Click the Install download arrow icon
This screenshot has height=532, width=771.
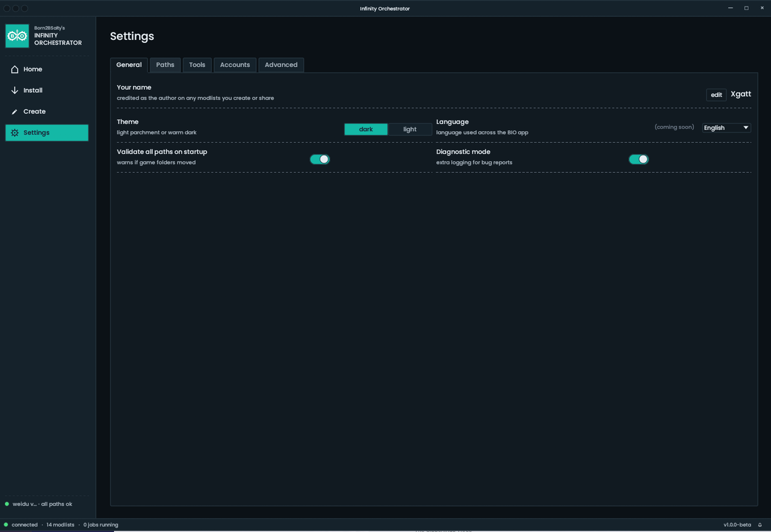pos(14,90)
